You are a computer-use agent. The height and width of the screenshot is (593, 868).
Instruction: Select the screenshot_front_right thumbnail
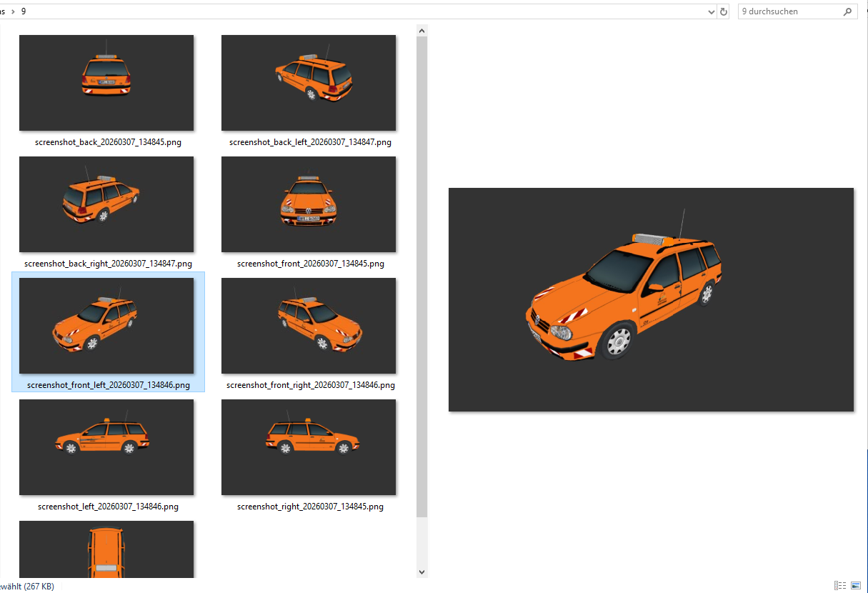[309, 326]
